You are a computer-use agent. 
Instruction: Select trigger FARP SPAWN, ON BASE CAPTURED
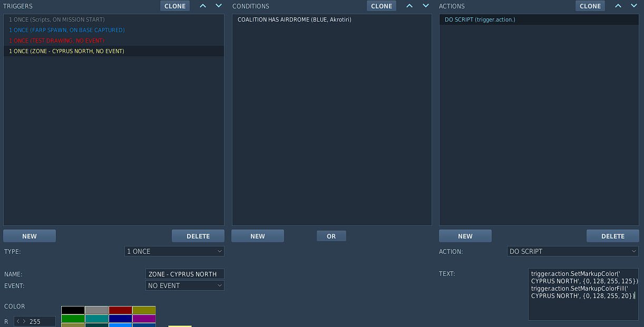(x=114, y=30)
